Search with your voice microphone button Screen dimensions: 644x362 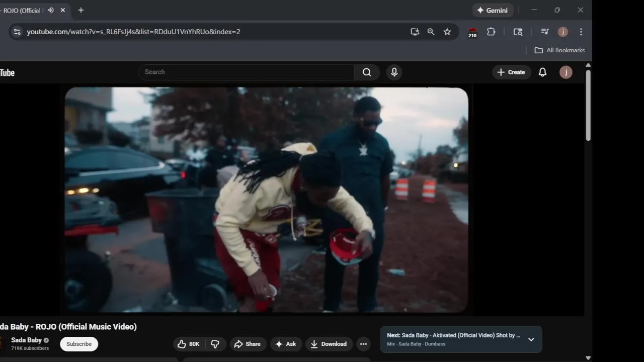(x=394, y=72)
